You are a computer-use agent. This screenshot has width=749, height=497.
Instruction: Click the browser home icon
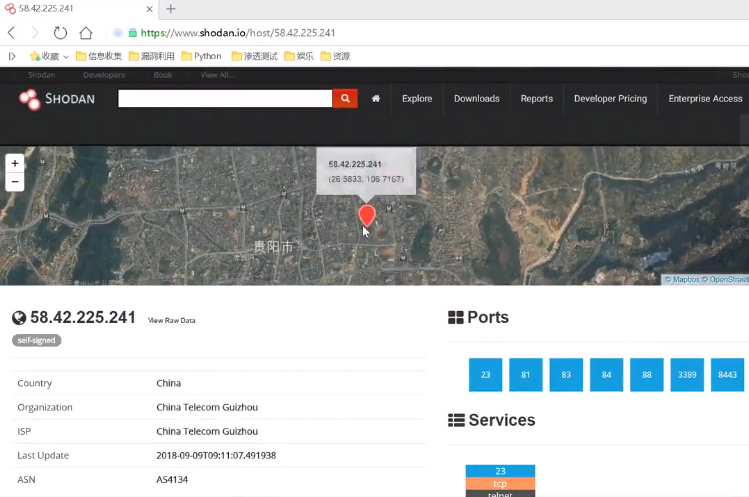86,33
